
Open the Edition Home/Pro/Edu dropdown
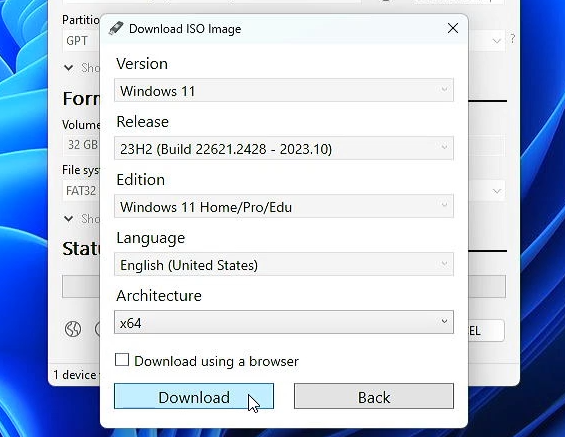(x=284, y=206)
